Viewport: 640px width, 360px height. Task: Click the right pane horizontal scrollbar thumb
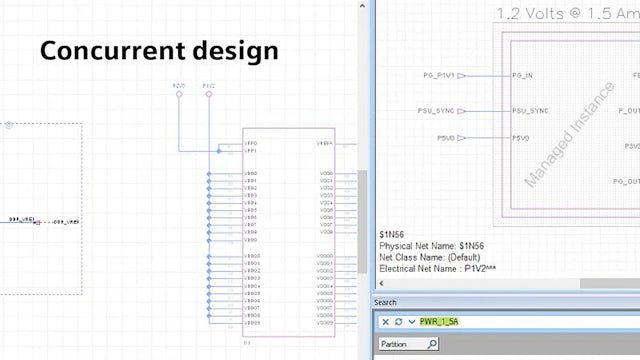click(x=610, y=283)
